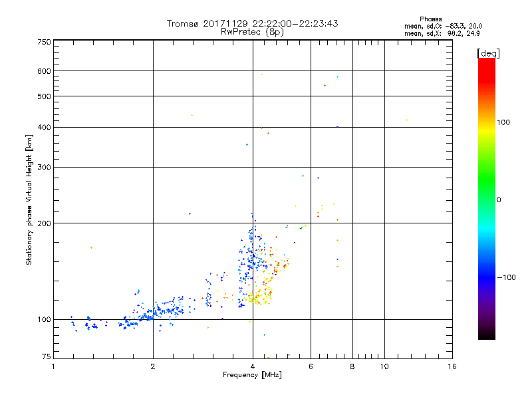This screenshot has height=399, width=532.
Task: Pick the black end of the deg colorbar
Action: click(x=487, y=335)
